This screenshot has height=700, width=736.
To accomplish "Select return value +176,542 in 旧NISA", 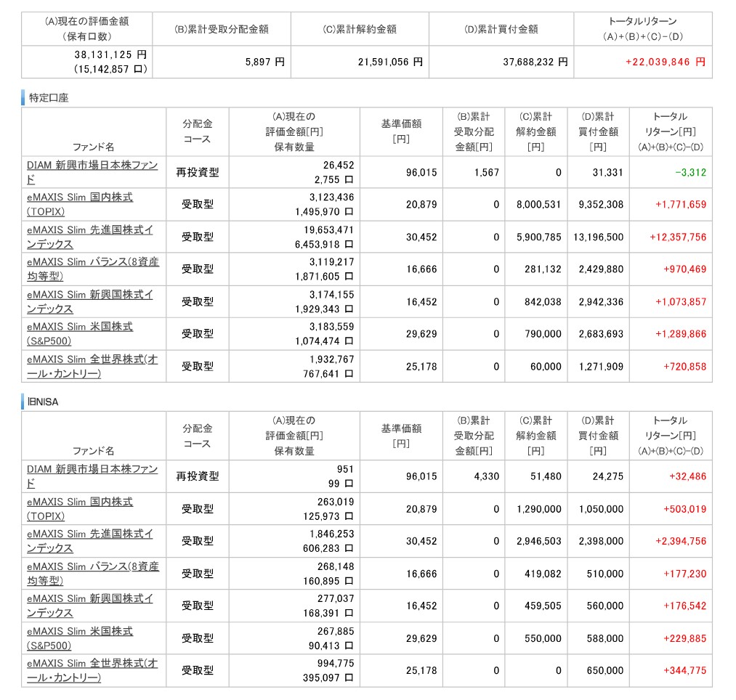I will pyautogui.click(x=684, y=606).
